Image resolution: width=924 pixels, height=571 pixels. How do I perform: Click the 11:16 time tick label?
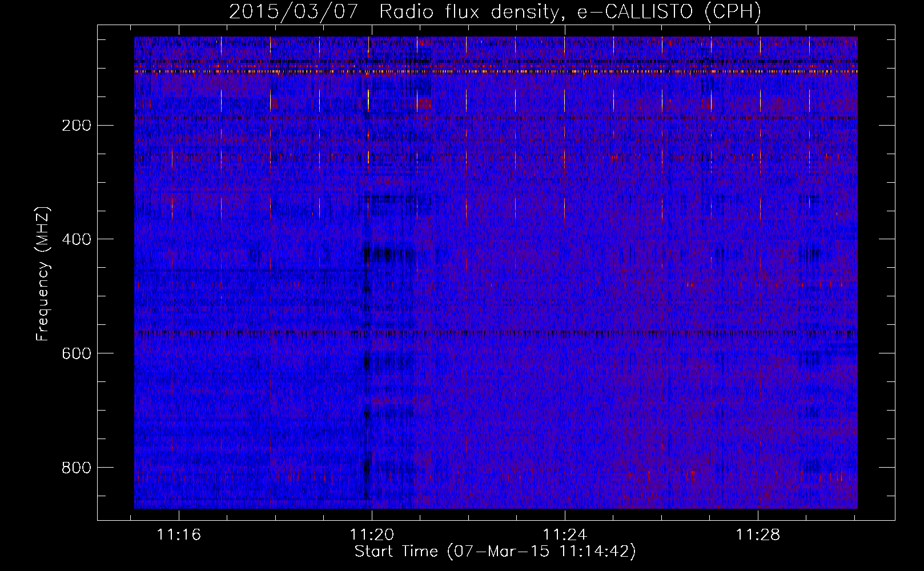pos(179,535)
